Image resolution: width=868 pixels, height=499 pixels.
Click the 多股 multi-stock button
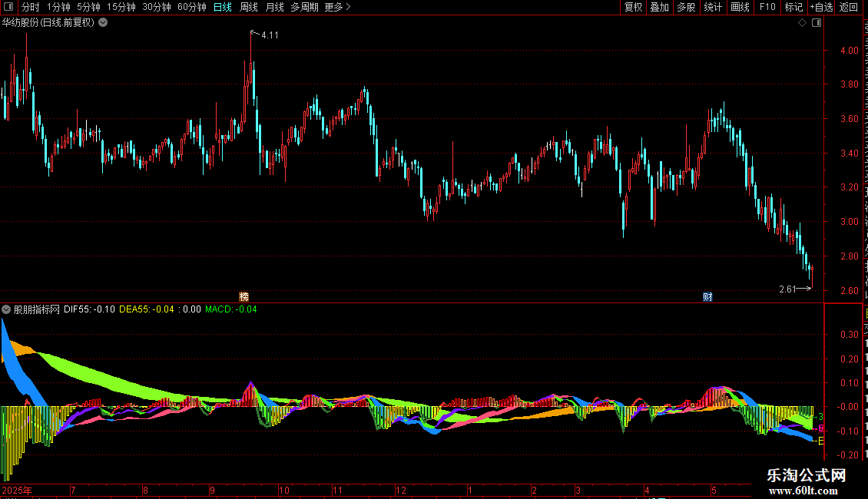pyautogui.click(x=687, y=7)
